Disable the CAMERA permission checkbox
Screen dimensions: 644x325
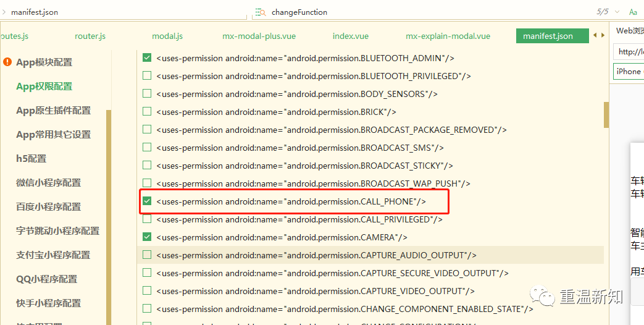point(146,237)
